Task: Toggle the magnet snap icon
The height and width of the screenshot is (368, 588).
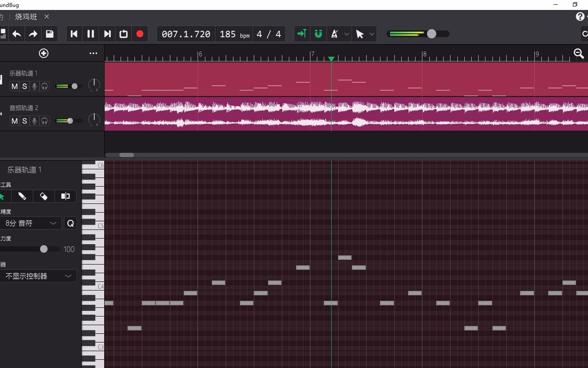Action: [318, 34]
